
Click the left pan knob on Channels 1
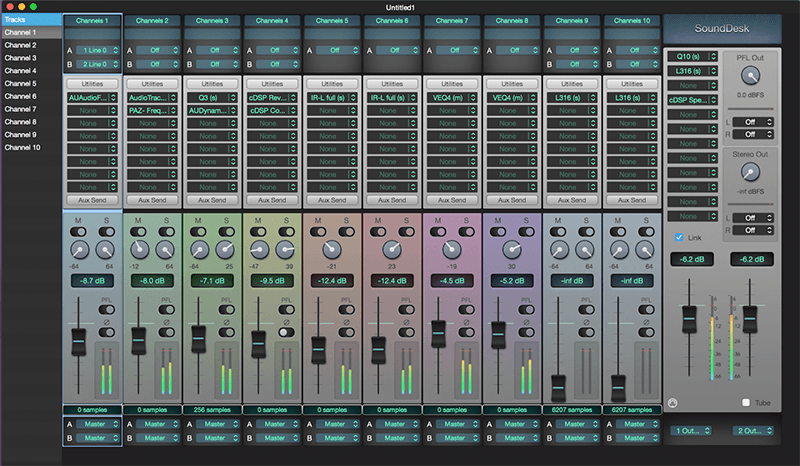[x=77, y=250]
